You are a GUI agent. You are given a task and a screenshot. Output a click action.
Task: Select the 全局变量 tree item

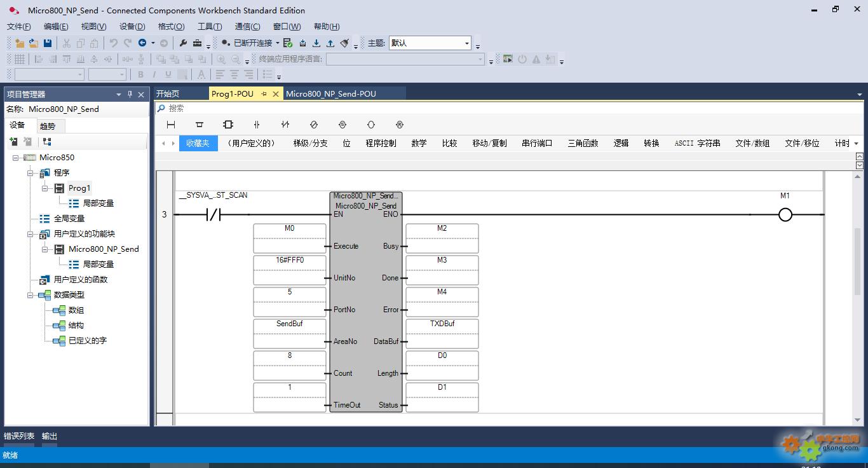(69, 219)
